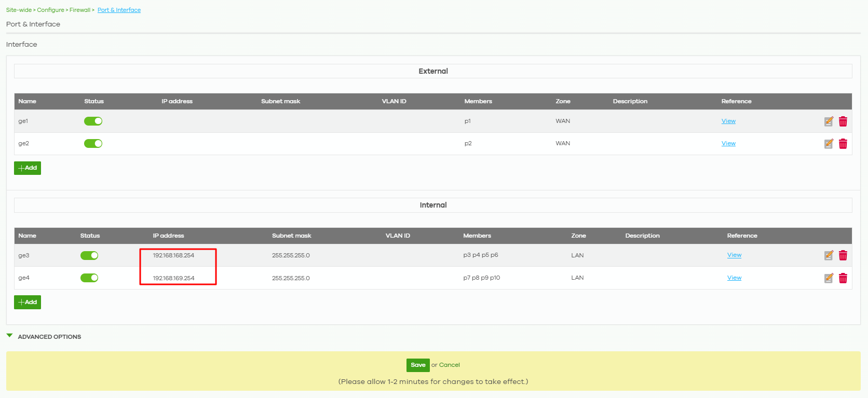
Task: Edit the ge1 interface
Action: tap(829, 121)
